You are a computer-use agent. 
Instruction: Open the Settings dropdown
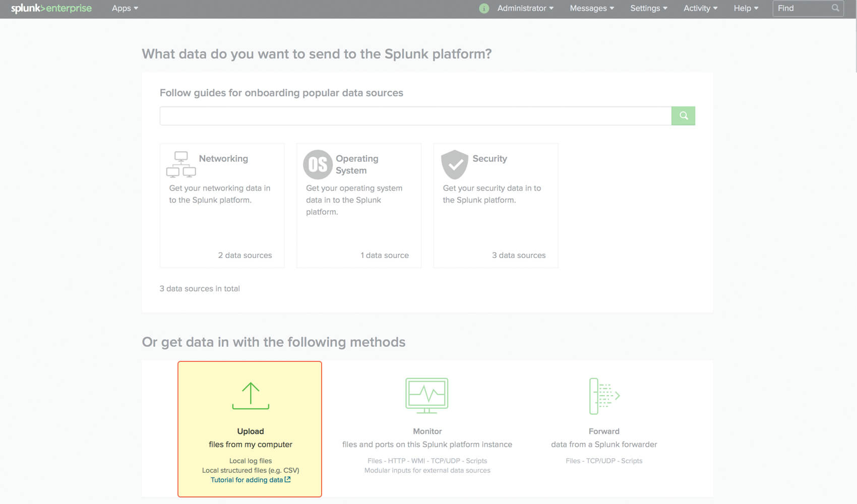(649, 8)
